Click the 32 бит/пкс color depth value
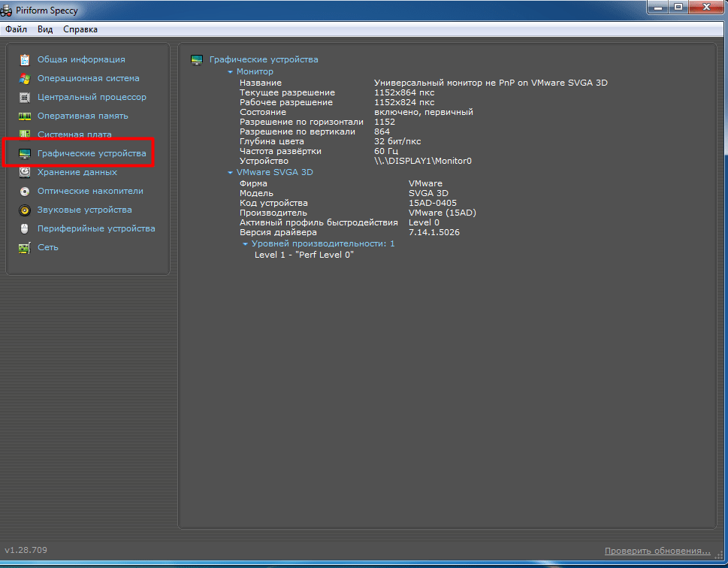Viewport: 728px width, 568px height. click(x=397, y=141)
